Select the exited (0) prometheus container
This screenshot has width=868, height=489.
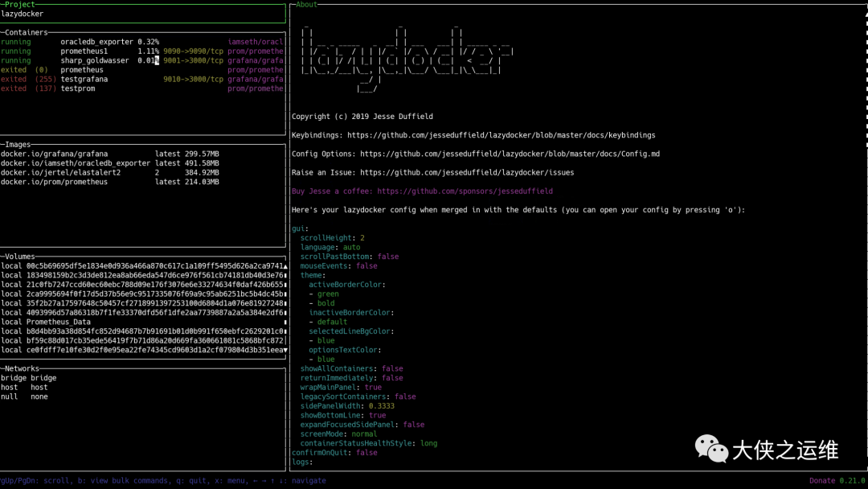coord(141,70)
